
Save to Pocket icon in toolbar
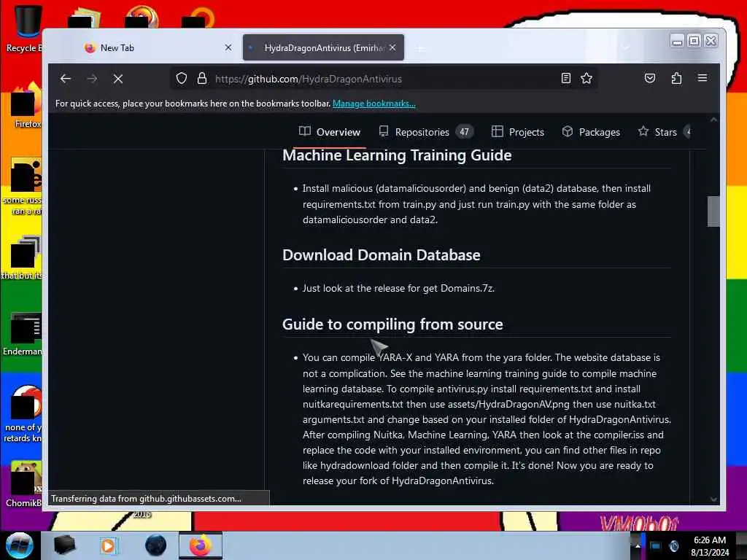pos(650,78)
